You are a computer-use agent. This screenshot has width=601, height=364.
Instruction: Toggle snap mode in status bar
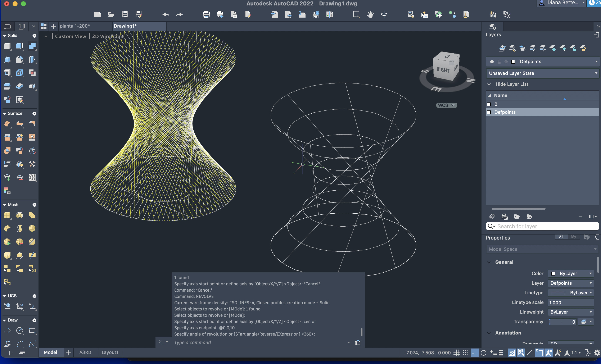pyautogui.click(x=466, y=353)
